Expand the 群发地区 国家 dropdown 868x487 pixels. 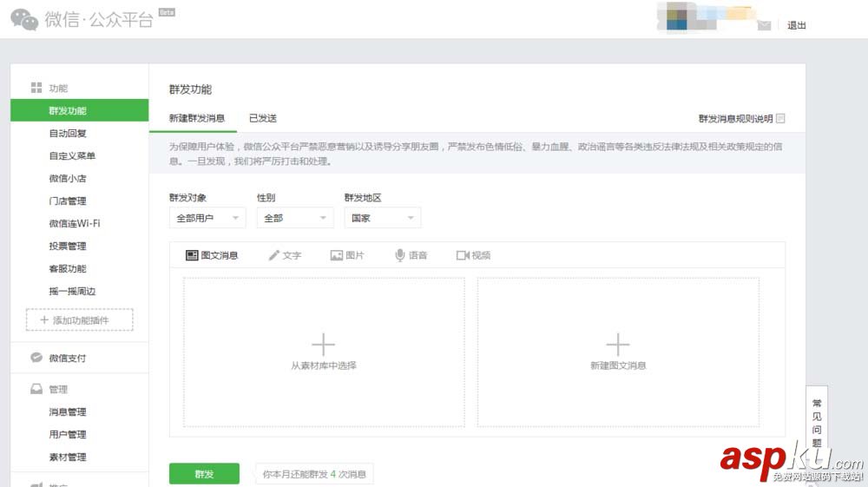[383, 218]
